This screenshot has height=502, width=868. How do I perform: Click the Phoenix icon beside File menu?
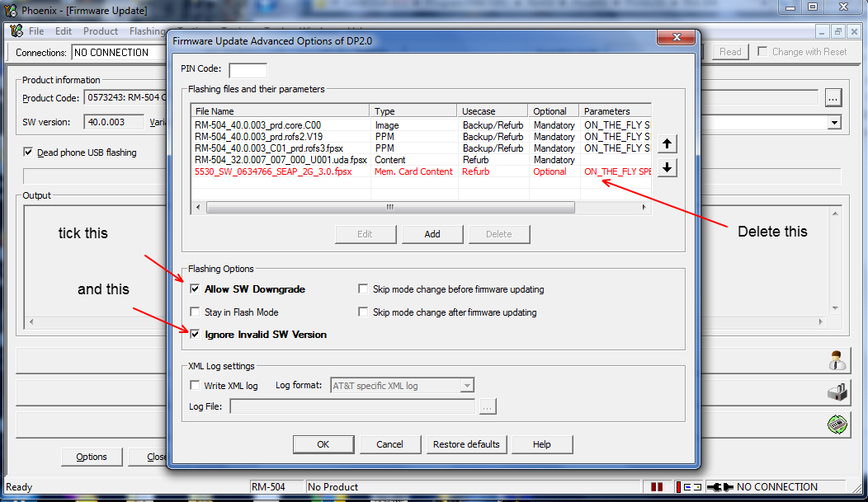click(x=17, y=31)
